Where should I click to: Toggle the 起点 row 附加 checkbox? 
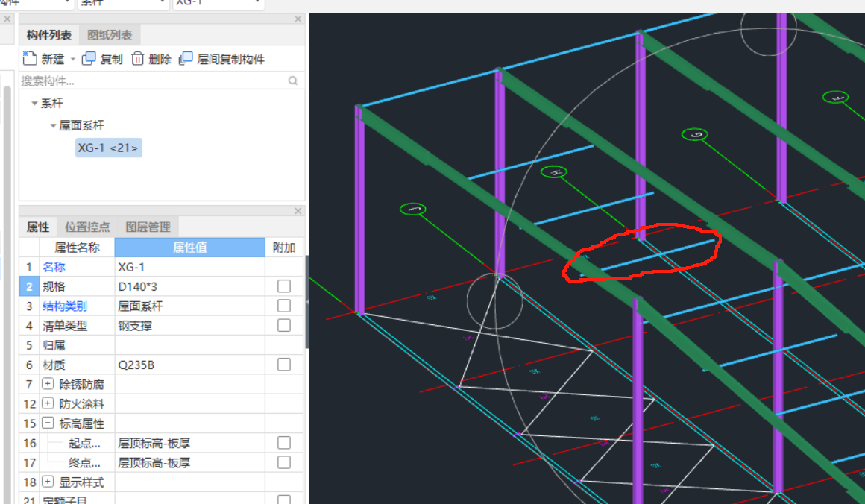(284, 443)
